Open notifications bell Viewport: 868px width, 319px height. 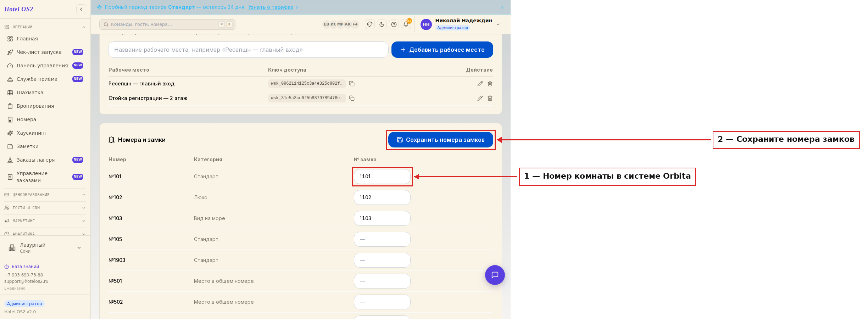point(406,24)
